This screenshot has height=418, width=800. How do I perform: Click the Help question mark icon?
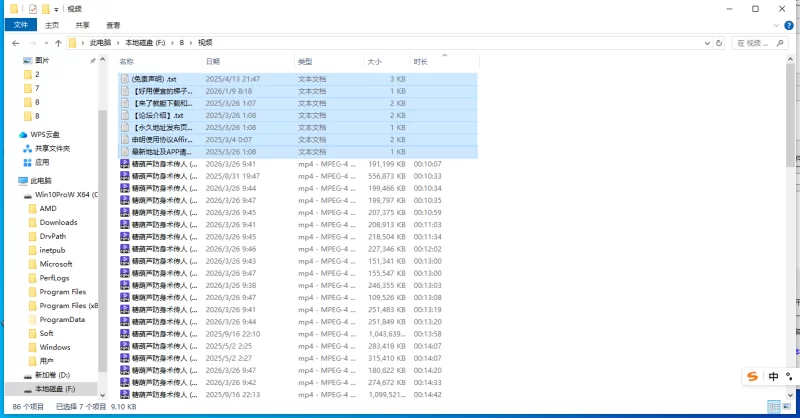(x=790, y=25)
